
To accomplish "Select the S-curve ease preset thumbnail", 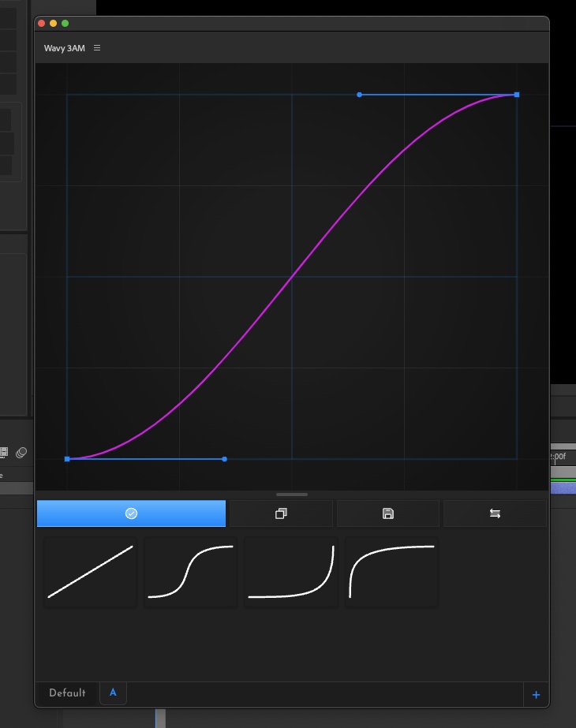I will [190, 572].
